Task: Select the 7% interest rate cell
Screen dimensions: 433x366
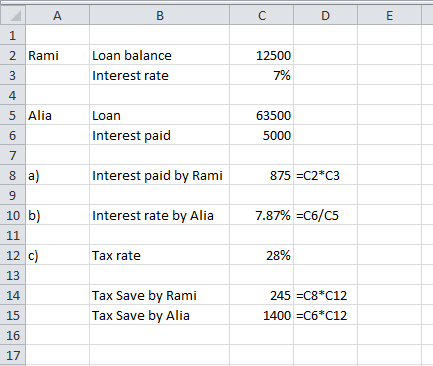Action: (x=262, y=75)
